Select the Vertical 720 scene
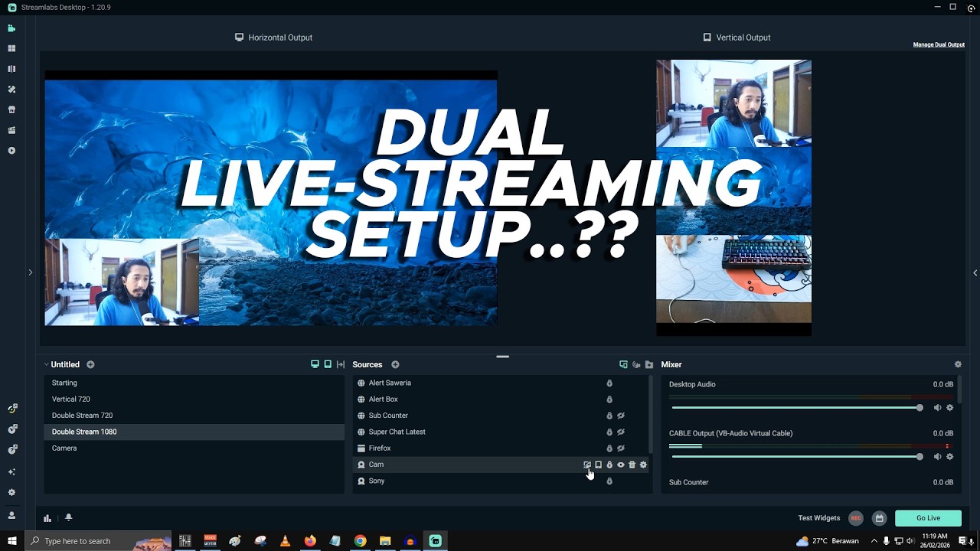This screenshot has height=551, width=980. [x=194, y=399]
